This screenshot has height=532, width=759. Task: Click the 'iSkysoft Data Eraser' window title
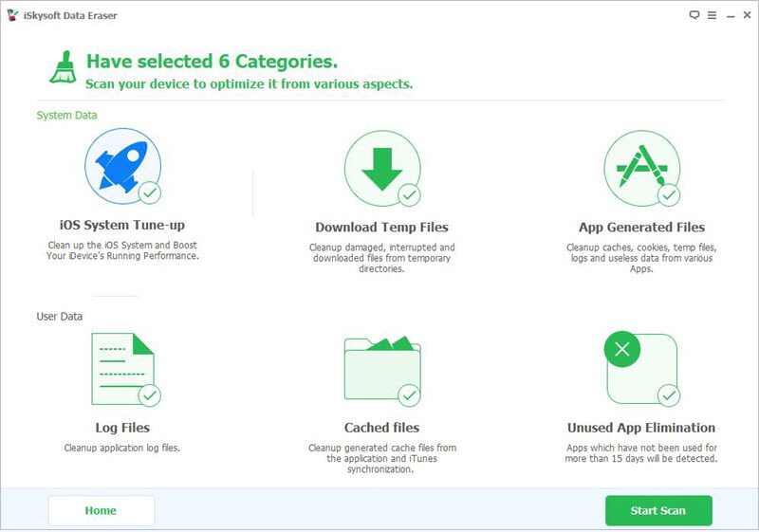70,15
